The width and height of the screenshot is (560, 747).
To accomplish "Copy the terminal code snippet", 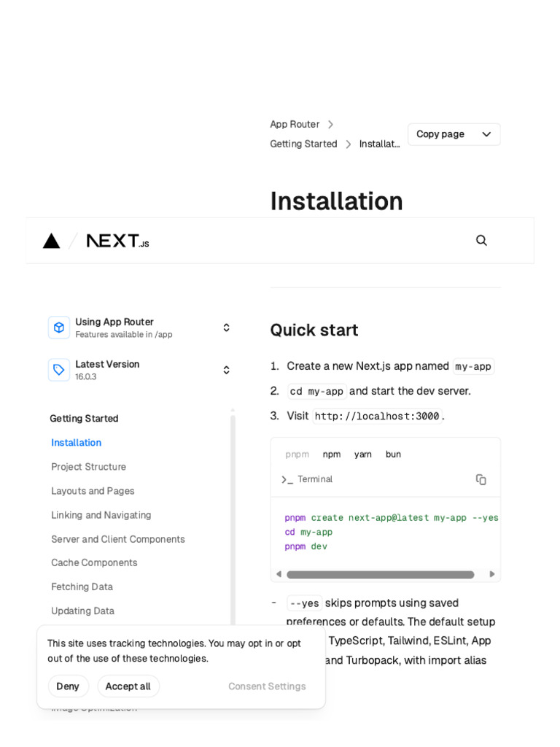I will coord(481,479).
